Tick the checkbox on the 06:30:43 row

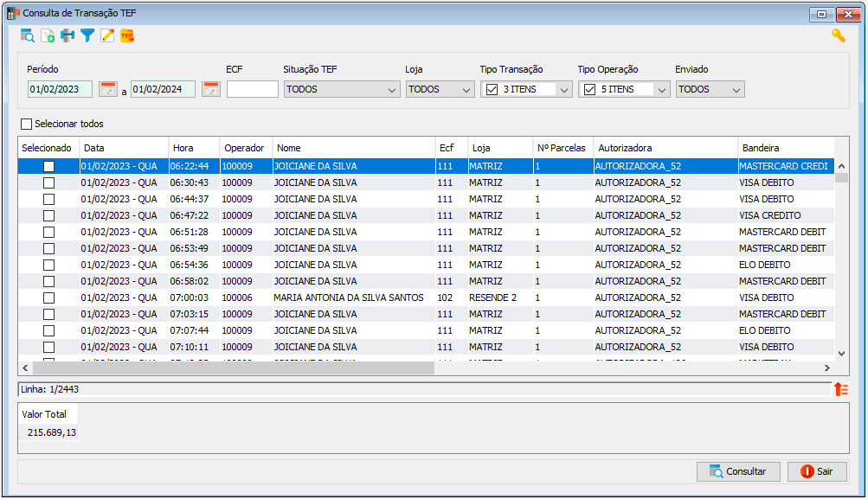tap(48, 182)
